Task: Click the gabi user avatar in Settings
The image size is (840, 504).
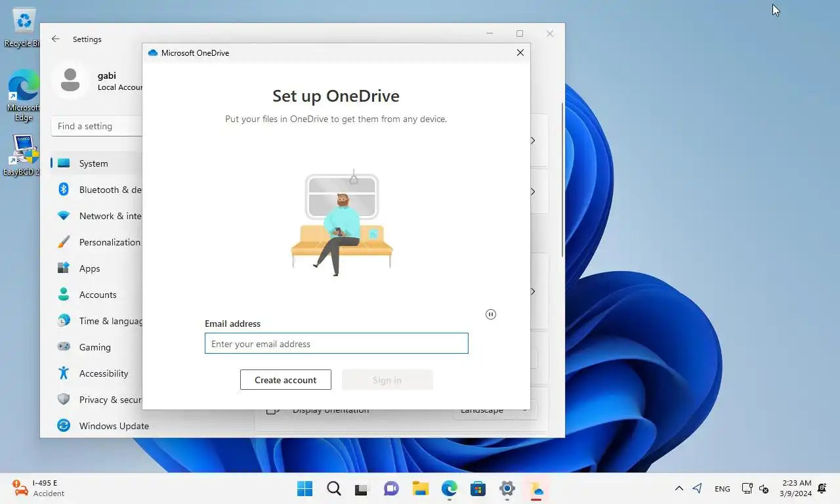Action: [x=70, y=81]
